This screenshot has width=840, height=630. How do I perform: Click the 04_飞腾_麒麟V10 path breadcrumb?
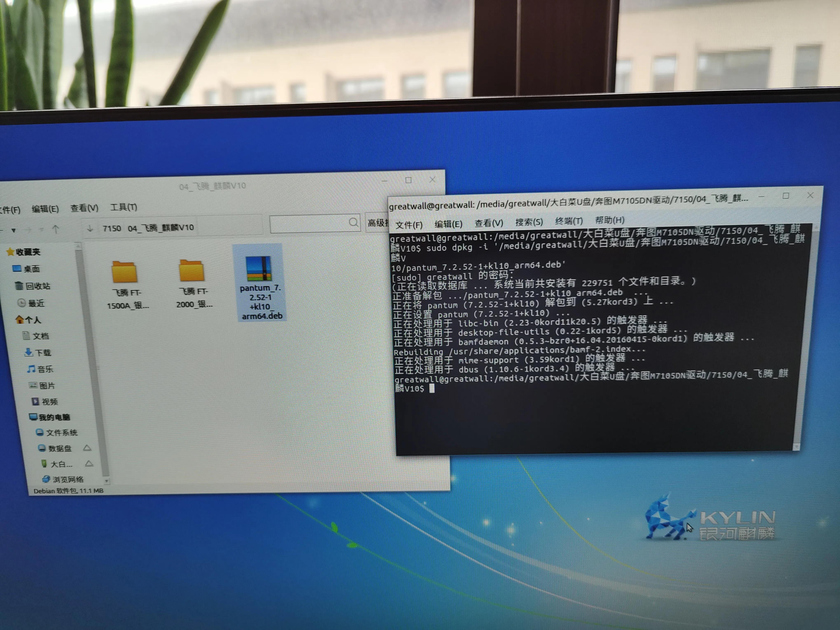(161, 227)
